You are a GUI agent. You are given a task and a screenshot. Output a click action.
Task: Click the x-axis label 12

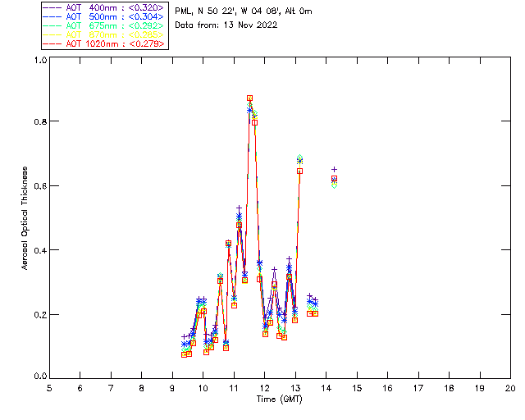pyautogui.click(x=264, y=388)
